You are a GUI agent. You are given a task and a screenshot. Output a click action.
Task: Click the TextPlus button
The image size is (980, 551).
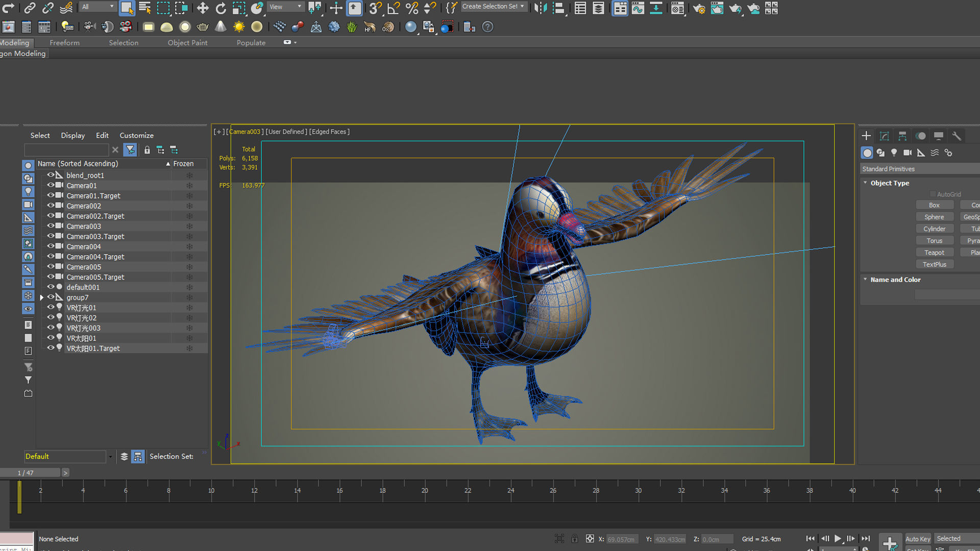click(x=934, y=264)
